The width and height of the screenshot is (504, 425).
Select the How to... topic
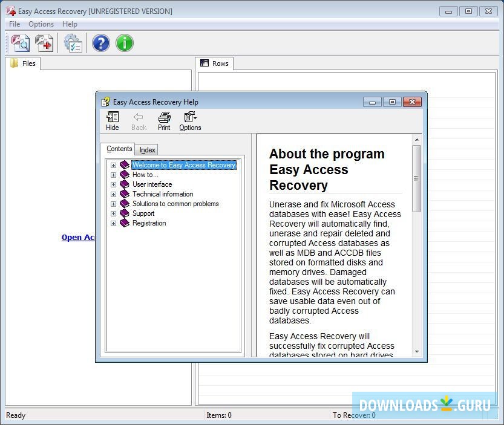(145, 175)
